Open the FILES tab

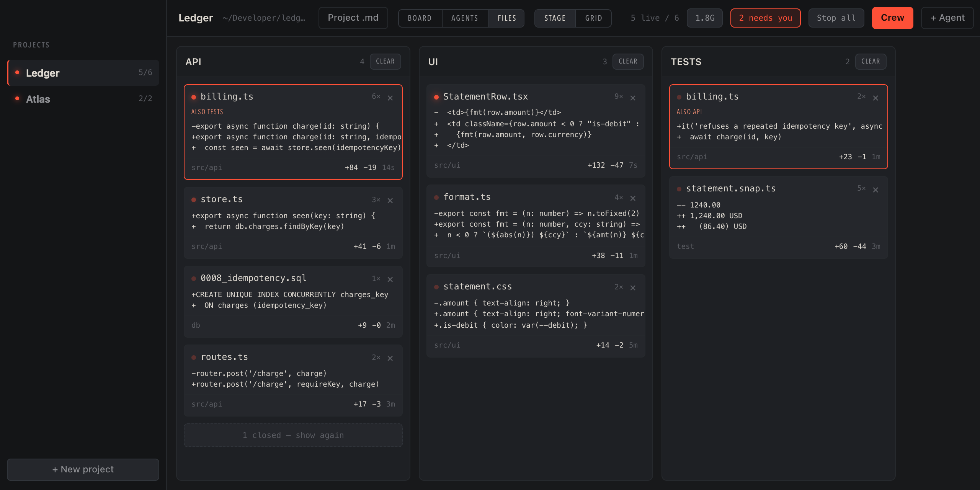(506, 18)
